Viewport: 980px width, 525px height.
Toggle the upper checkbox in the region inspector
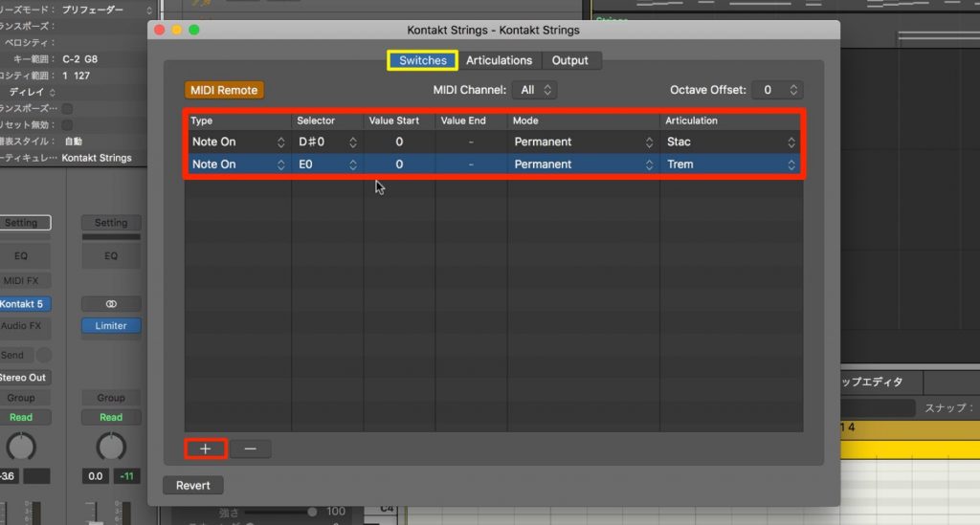[x=67, y=109]
